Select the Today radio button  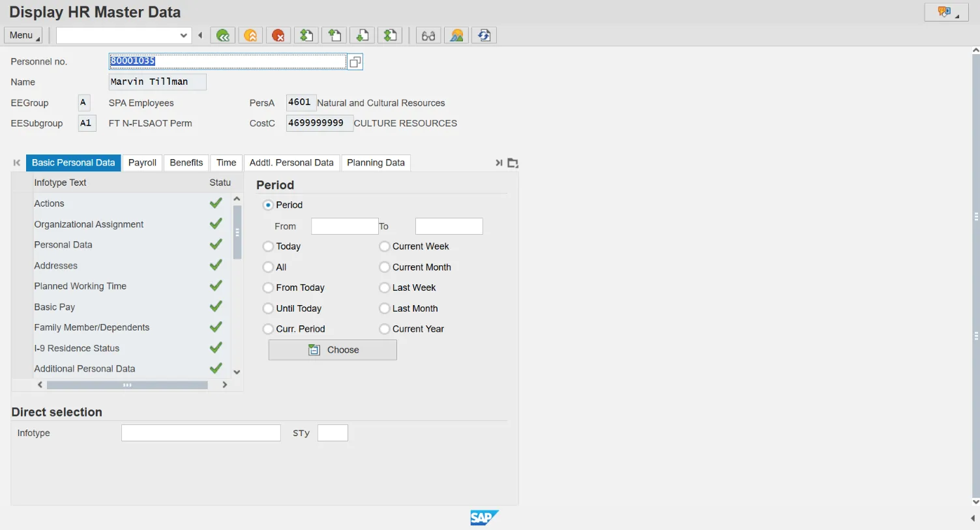268,246
